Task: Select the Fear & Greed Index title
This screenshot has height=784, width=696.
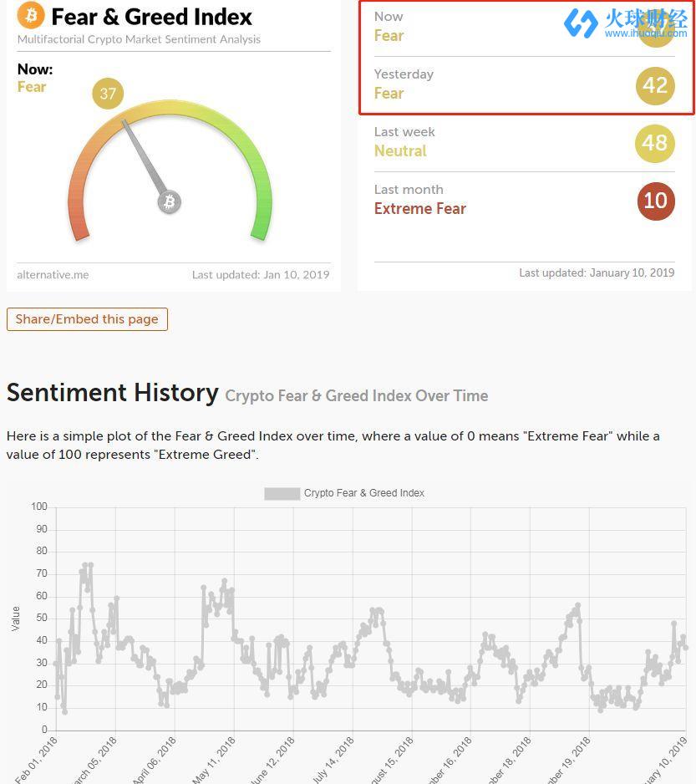Action: point(151,17)
